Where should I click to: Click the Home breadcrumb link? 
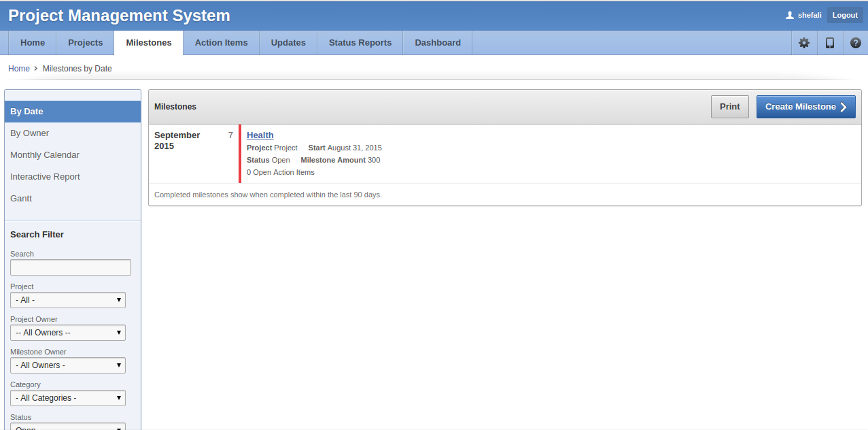19,69
